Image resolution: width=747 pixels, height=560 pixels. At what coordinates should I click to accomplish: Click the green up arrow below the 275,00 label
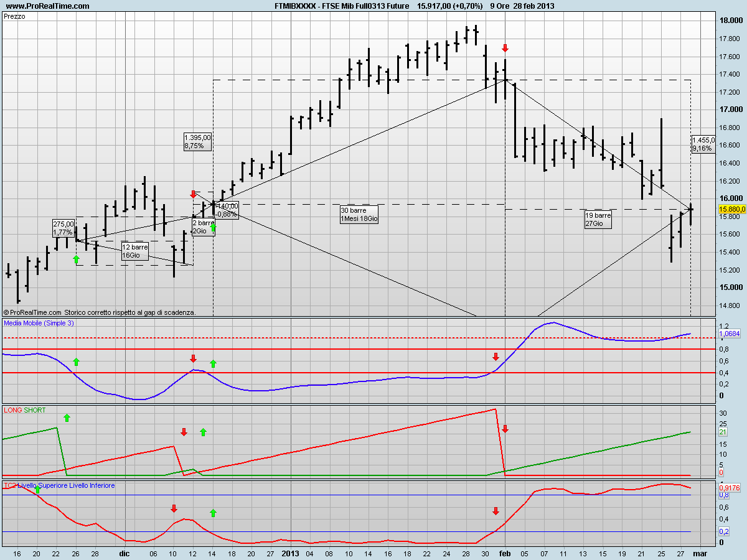click(x=76, y=259)
